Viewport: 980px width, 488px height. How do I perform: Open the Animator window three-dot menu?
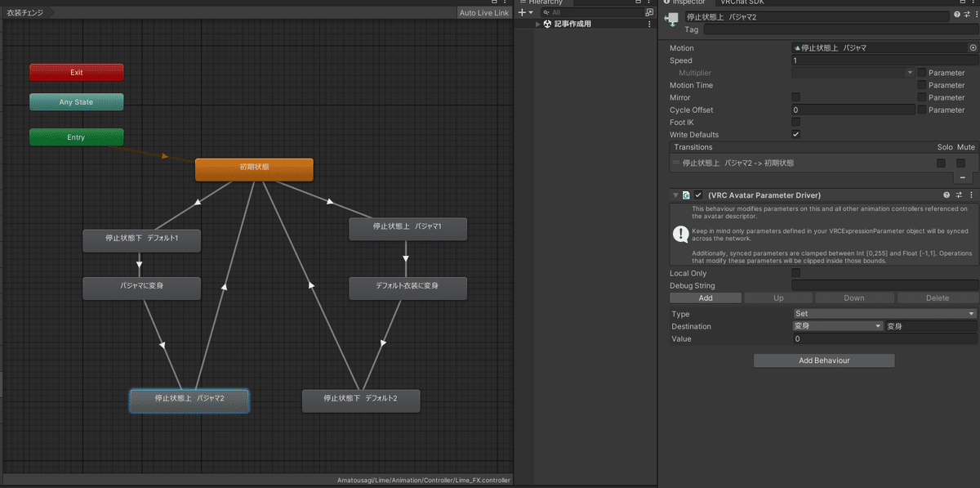506,2
